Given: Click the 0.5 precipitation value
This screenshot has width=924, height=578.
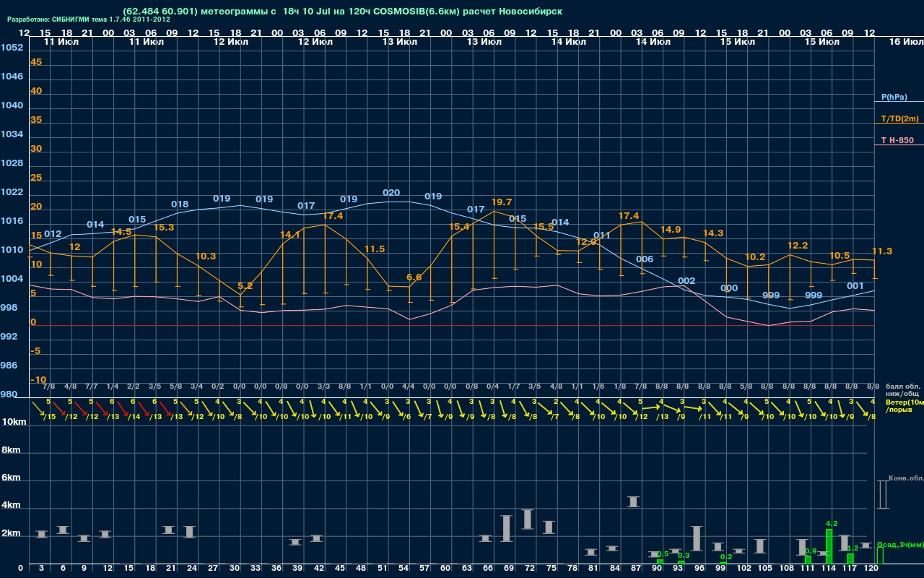Looking at the screenshot, I should click(x=663, y=554).
